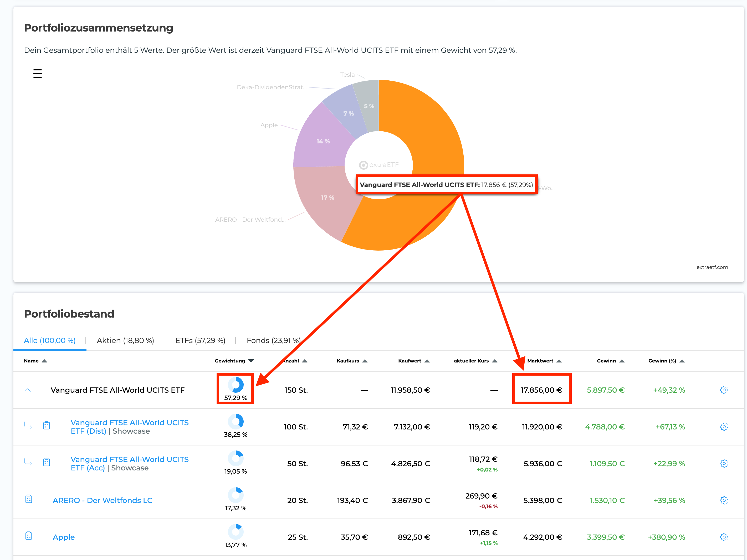This screenshot has height=560, width=747.
Task: Open Vanguard FTSE All-World UCITS ETF (Dist) link
Action: (x=130, y=427)
